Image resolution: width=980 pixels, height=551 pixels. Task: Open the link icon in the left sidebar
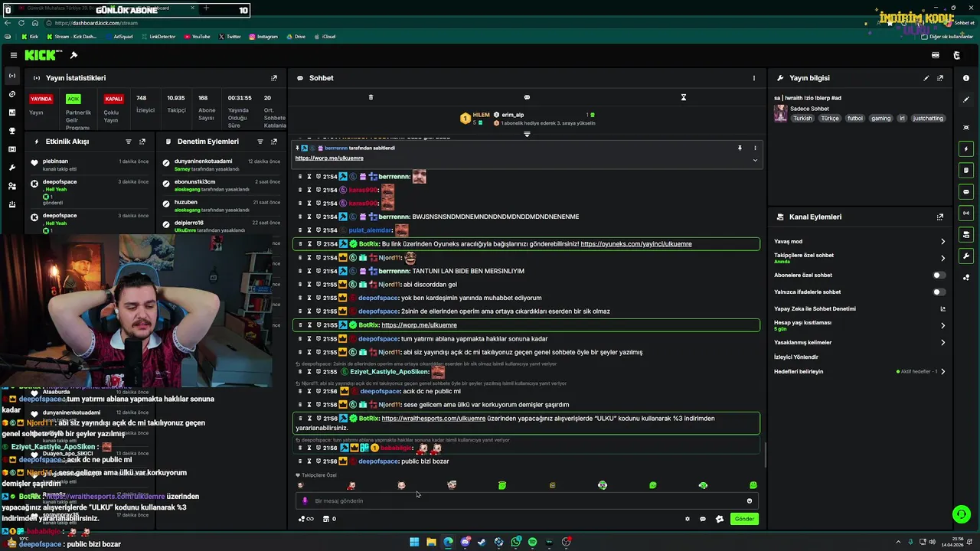pos(11,94)
